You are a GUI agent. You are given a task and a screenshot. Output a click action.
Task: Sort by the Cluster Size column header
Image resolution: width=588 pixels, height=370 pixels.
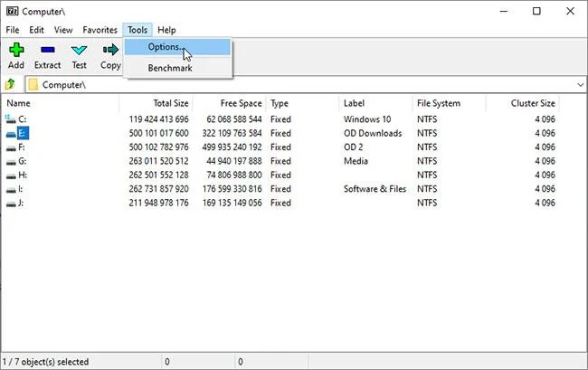522,103
